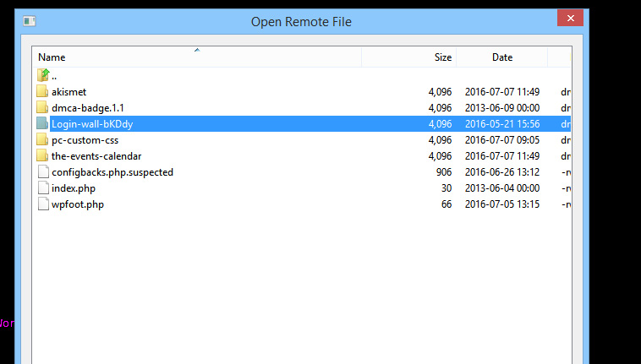641x364 pixels.
Task: Select the the-events-calendar folder name
Action: click(x=96, y=156)
